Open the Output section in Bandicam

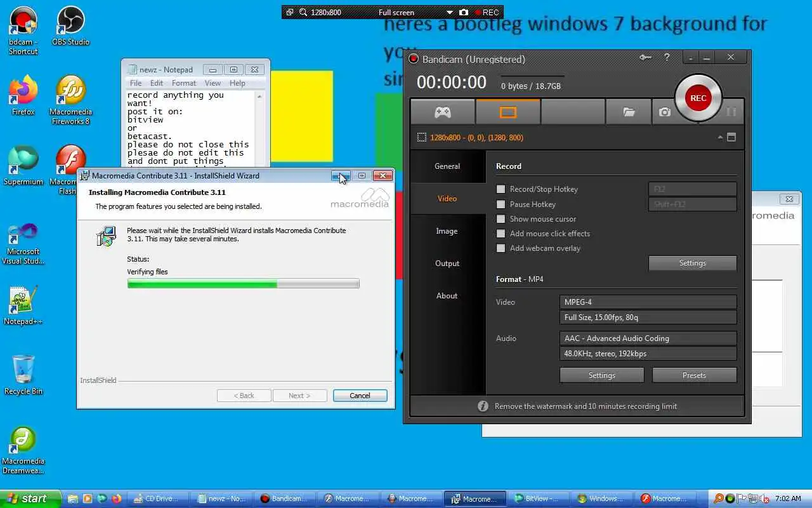coord(447,263)
